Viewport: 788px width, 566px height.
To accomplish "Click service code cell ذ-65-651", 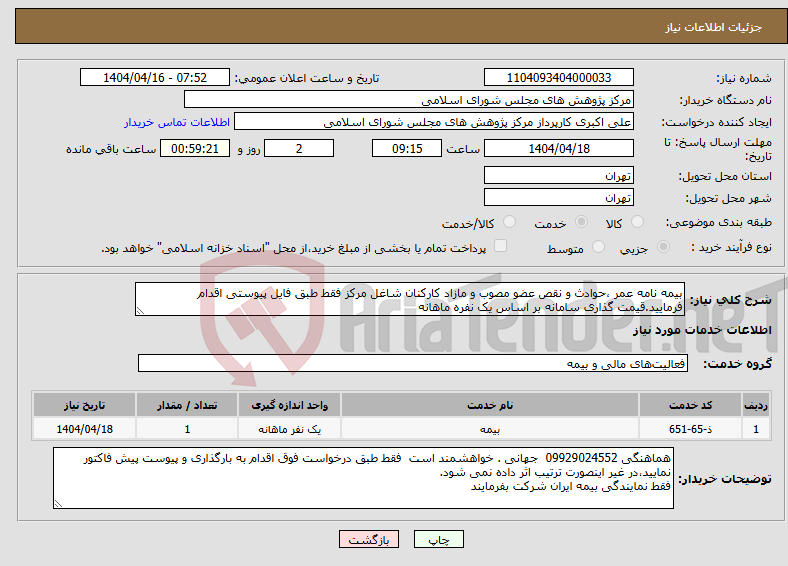I will click(x=691, y=429).
